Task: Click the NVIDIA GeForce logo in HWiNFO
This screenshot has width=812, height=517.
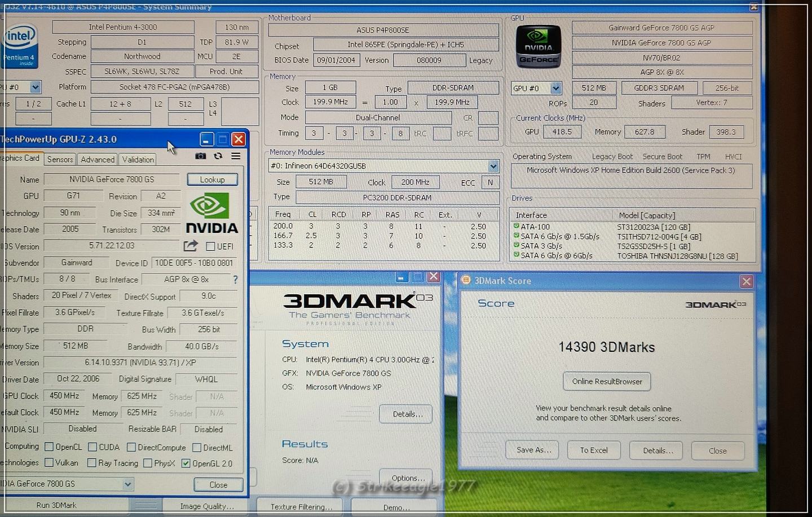Action: coord(539,47)
